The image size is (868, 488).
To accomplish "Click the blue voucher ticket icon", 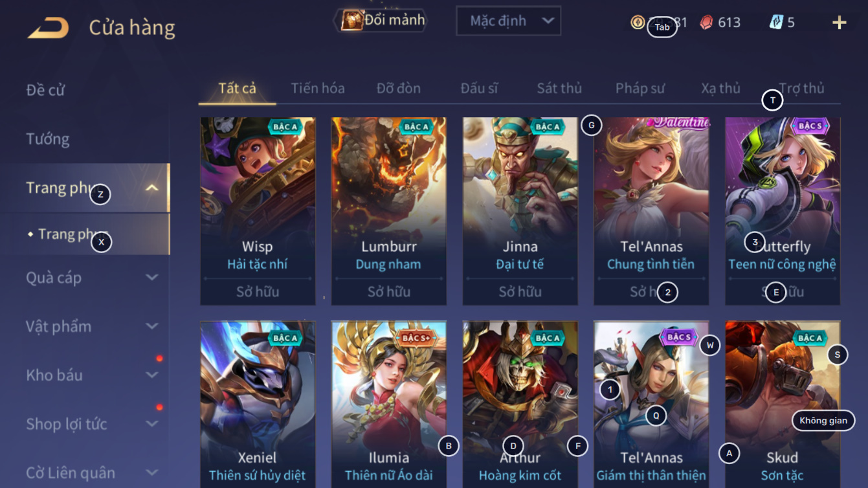I will [x=776, y=22].
